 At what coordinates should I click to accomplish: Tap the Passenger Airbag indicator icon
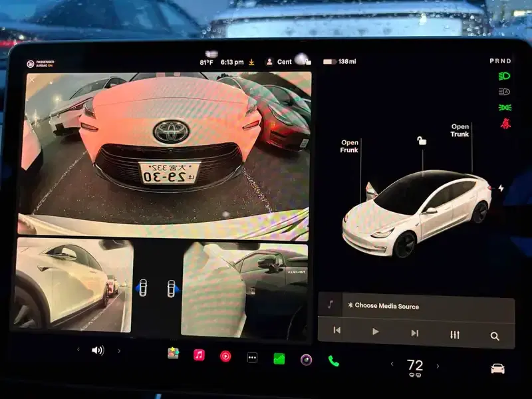31,64
